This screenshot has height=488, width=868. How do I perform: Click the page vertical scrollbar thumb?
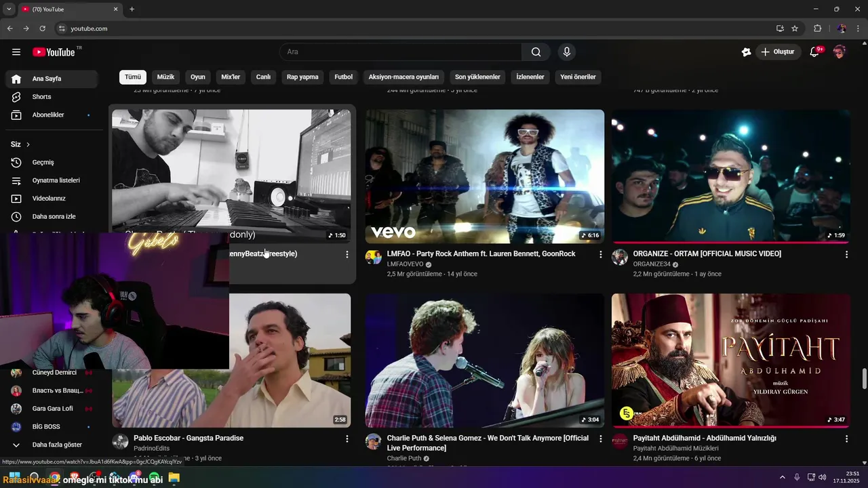click(x=864, y=379)
